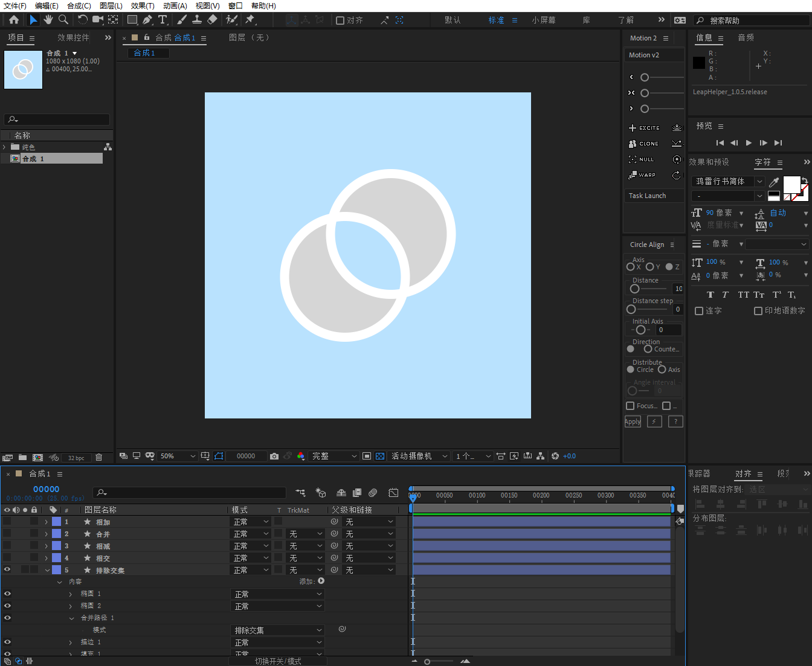The image size is (812, 666).
Task: Create a new folder in Project panel
Action: point(22,458)
